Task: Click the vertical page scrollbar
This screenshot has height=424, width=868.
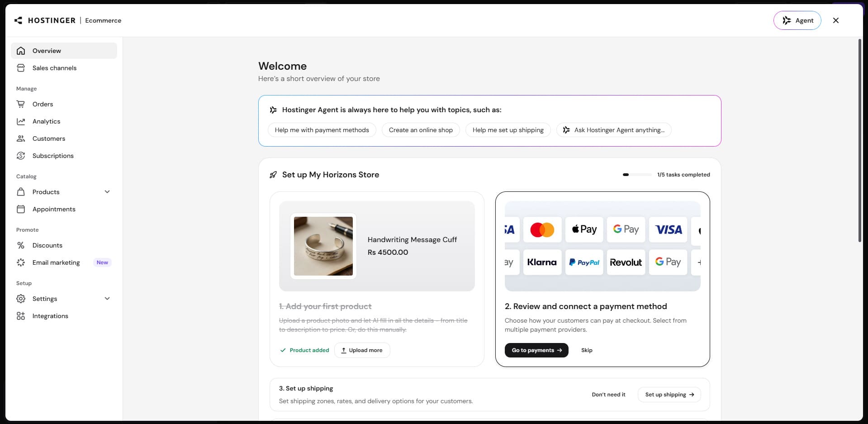Action: [x=860, y=140]
